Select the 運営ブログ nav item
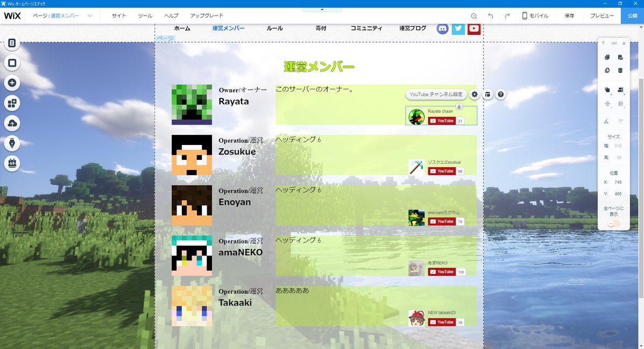 click(413, 28)
